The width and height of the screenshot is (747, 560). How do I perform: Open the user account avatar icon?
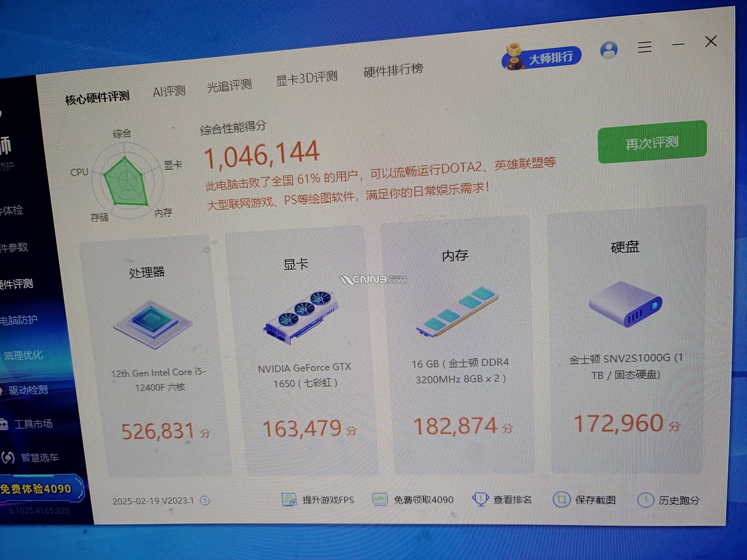tap(609, 50)
